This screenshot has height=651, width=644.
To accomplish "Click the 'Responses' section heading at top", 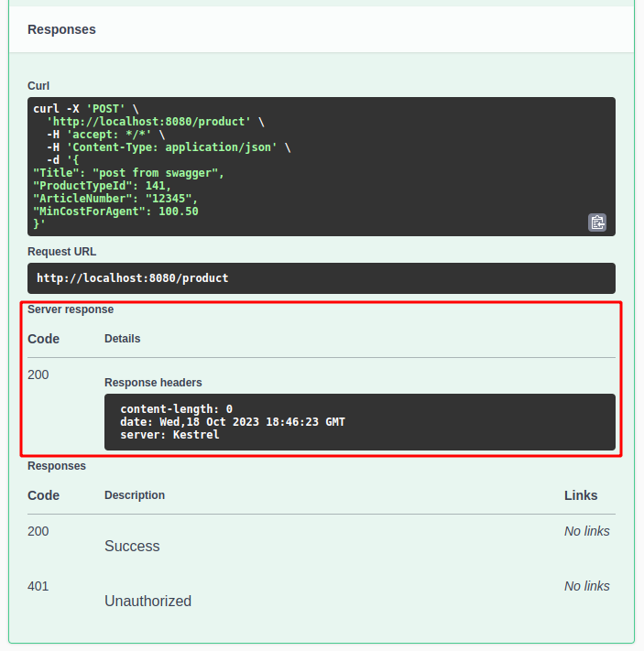I will (61, 29).
